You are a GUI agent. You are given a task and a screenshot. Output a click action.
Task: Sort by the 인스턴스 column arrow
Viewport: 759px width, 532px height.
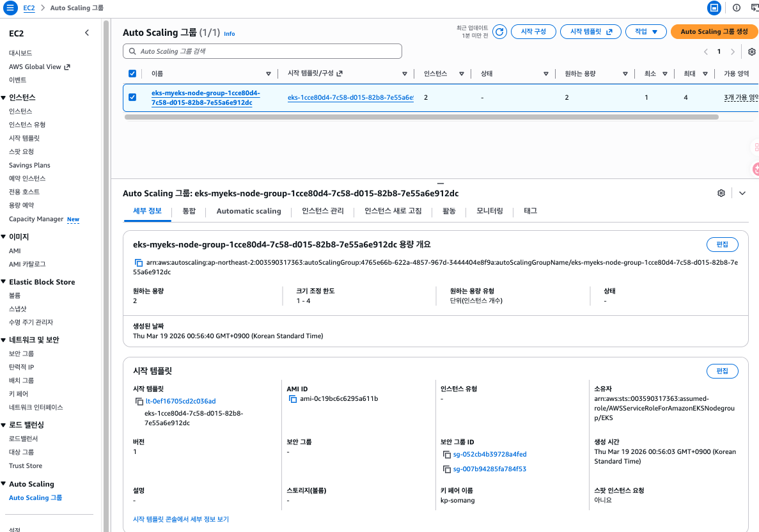coord(462,74)
